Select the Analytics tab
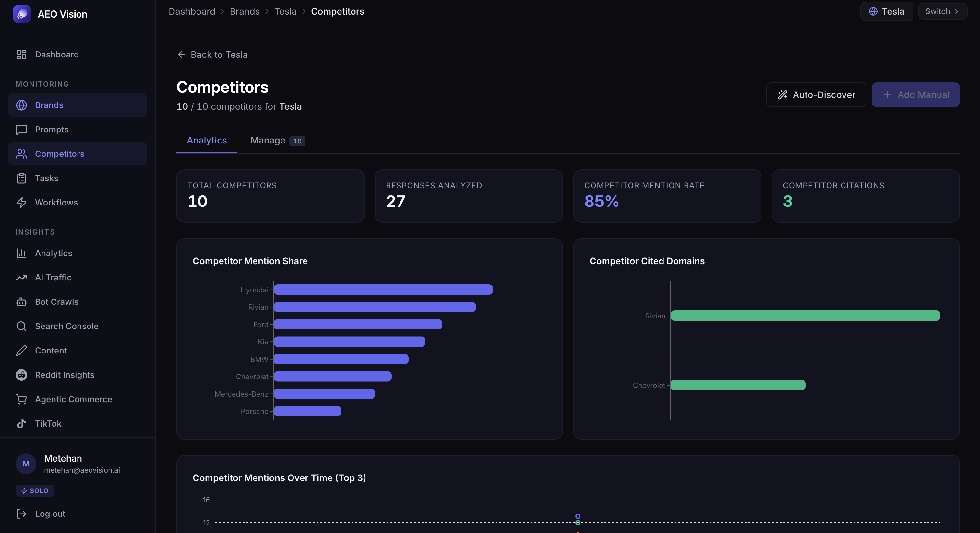The image size is (980, 533). click(207, 141)
